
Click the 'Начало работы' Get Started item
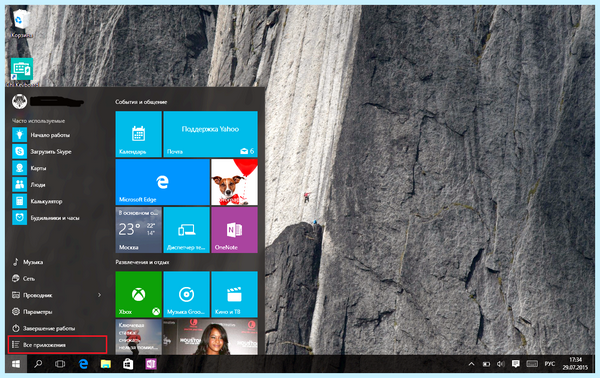click(x=57, y=135)
